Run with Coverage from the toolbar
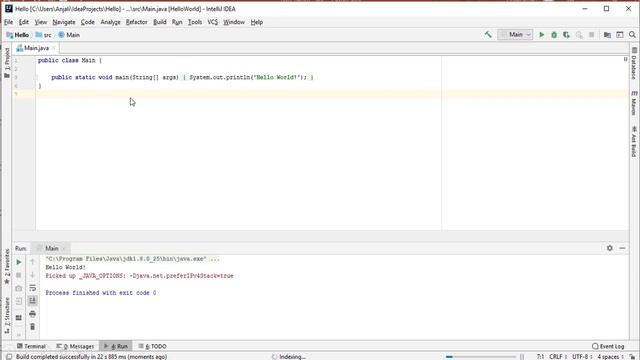The width and height of the screenshot is (640, 360). click(566, 35)
